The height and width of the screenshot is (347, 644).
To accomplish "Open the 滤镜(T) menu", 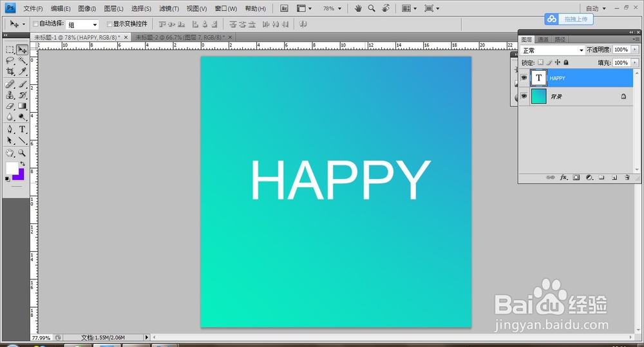I will coord(169,8).
